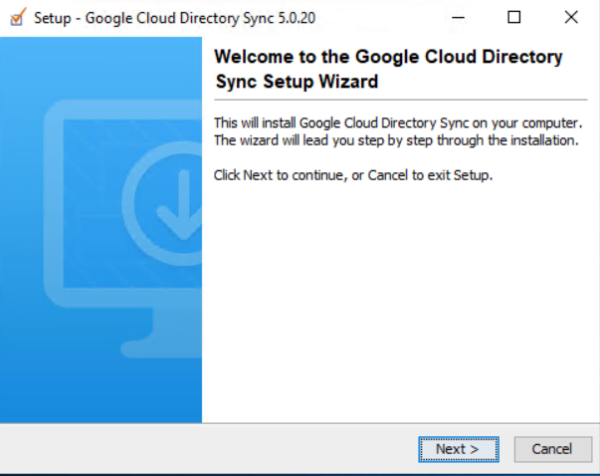Click the "Click Next to continue" instruction text
This screenshot has width=600, height=476.
pos(353,175)
